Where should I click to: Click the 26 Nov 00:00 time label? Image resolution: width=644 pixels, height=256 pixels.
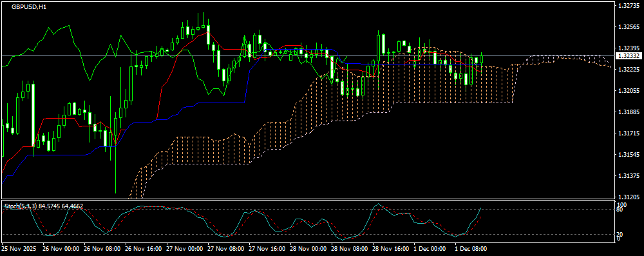click(x=61, y=249)
